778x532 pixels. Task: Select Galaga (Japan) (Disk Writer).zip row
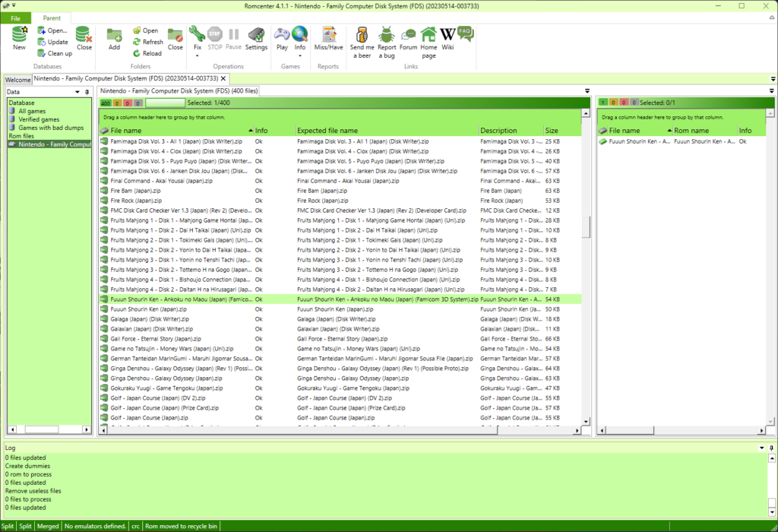[x=340, y=319]
